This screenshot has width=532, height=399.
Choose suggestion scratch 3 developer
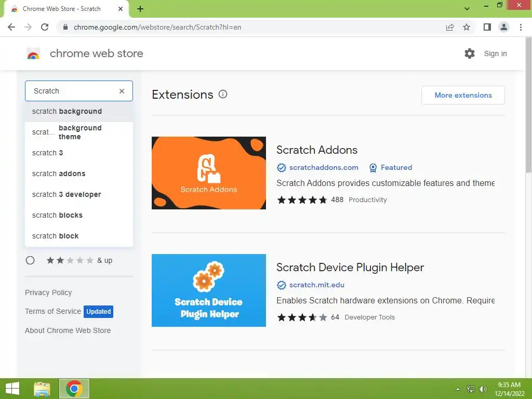click(79, 194)
